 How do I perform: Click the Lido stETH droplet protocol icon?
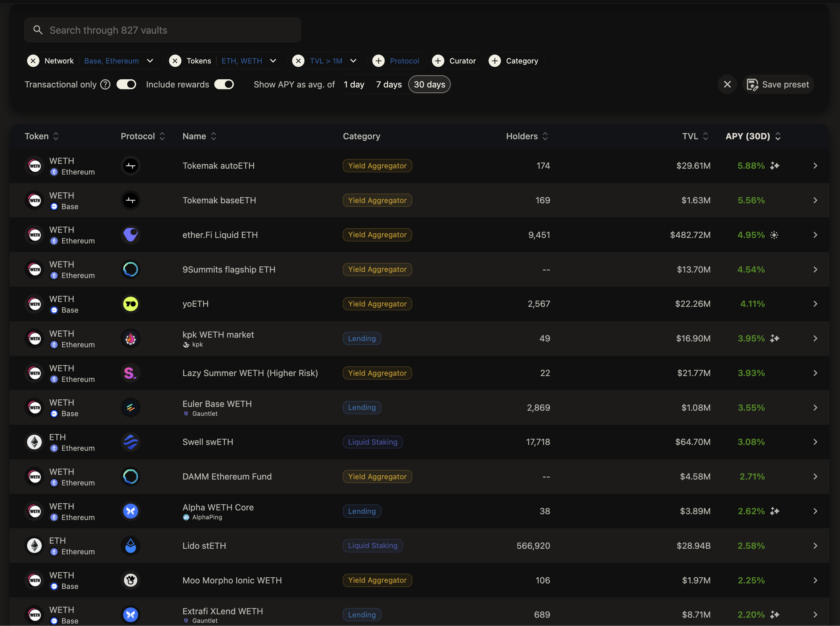(x=130, y=545)
